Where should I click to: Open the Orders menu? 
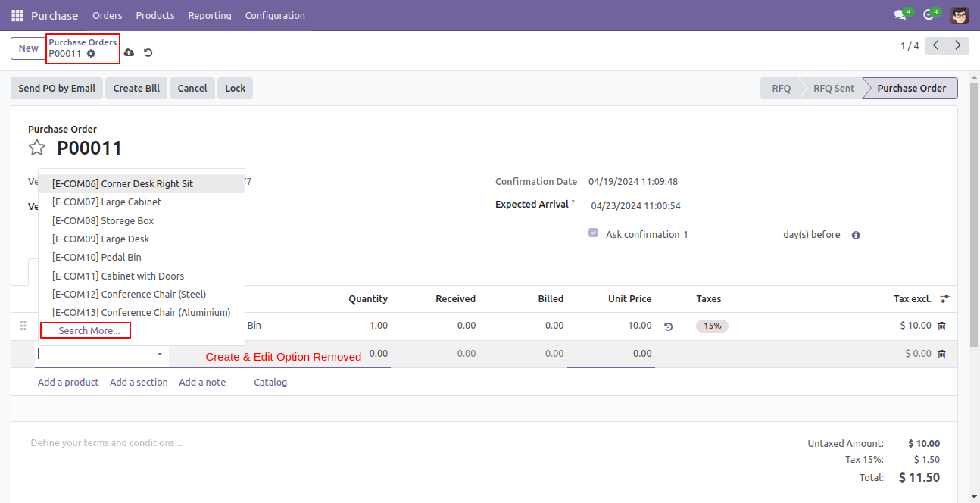[x=107, y=15]
